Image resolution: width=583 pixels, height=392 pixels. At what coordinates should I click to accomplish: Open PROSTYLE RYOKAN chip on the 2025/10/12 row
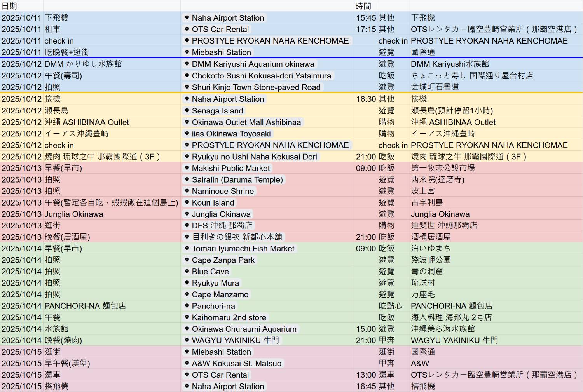267,145
